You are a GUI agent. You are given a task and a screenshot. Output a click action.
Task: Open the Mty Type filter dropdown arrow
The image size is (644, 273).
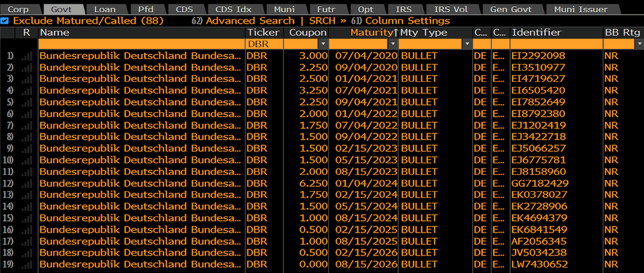coord(468,44)
